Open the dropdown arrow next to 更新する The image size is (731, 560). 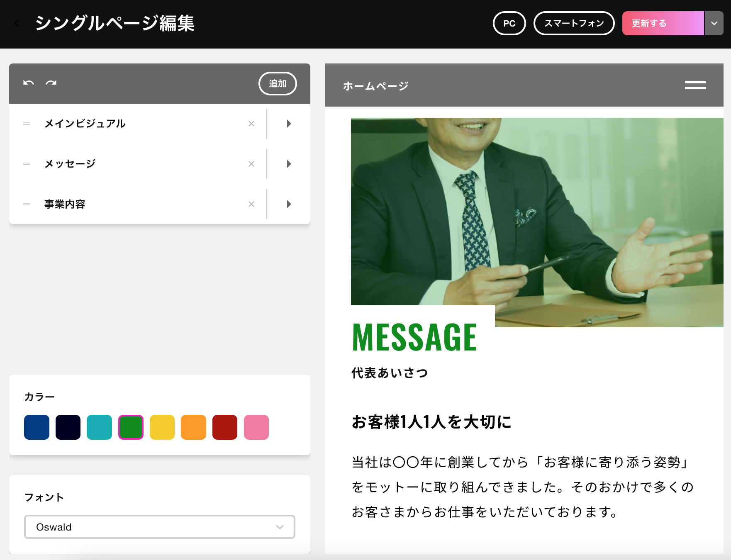[714, 23]
